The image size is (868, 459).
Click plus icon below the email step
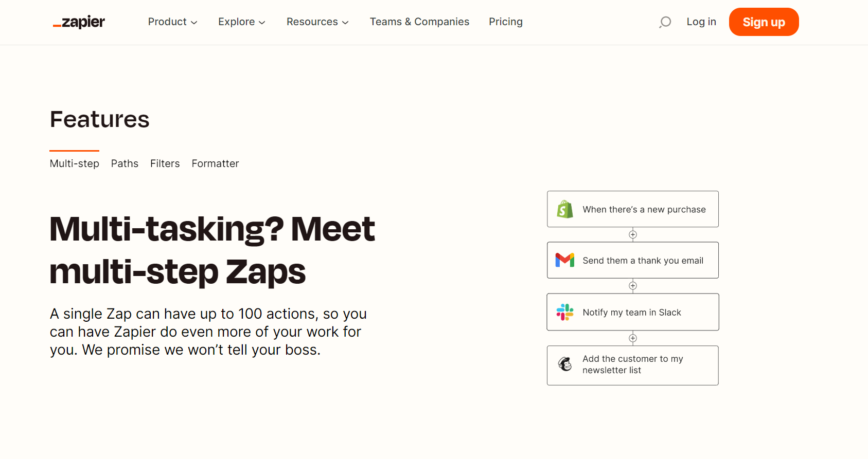pyautogui.click(x=633, y=286)
